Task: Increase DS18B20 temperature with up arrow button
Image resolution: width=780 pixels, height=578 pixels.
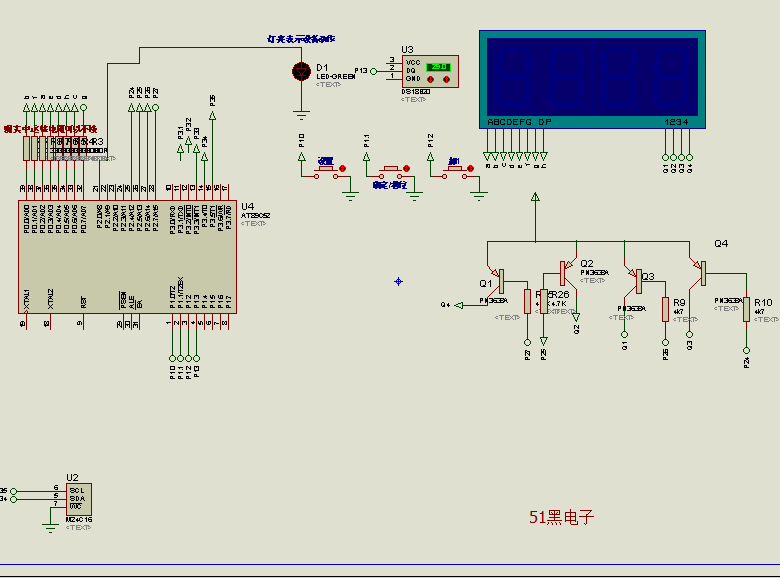Action: (x=447, y=80)
